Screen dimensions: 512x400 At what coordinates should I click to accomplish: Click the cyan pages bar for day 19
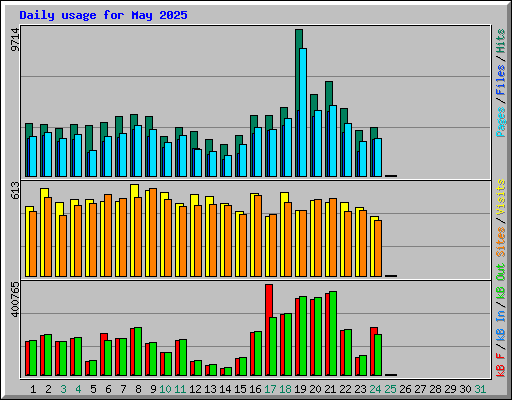click(303, 112)
